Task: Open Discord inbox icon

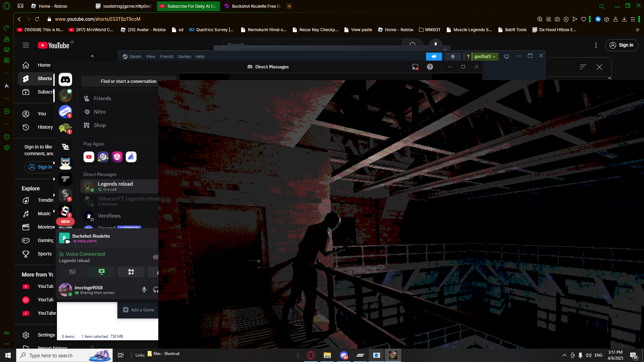Action: pyautogui.click(x=415, y=67)
